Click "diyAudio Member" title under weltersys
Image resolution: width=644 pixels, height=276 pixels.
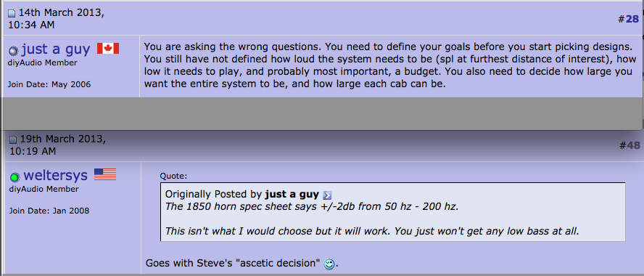pyautogui.click(x=44, y=190)
